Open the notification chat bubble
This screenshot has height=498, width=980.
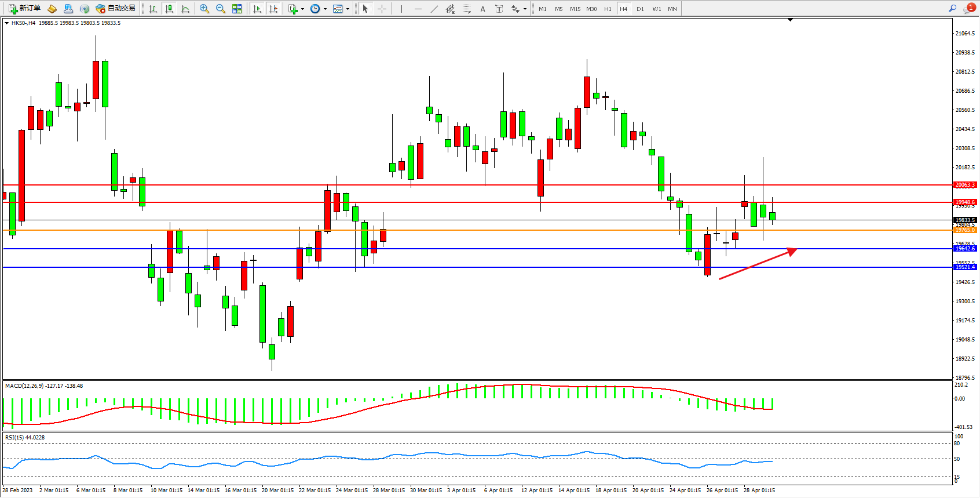pyautogui.click(x=968, y=9)
